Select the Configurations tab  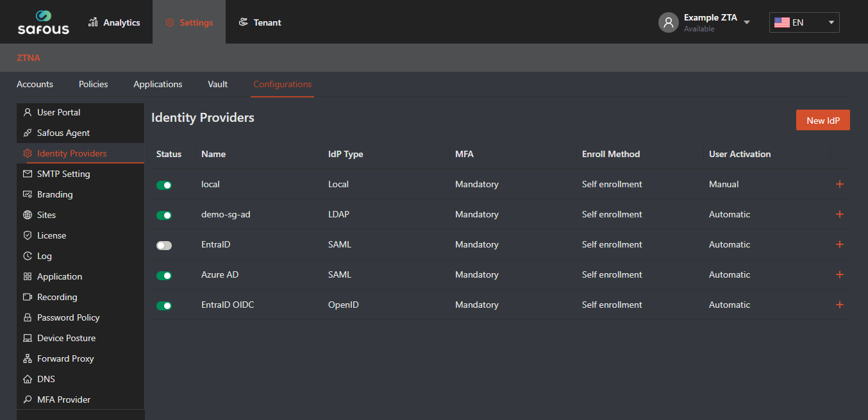point(283,84)
